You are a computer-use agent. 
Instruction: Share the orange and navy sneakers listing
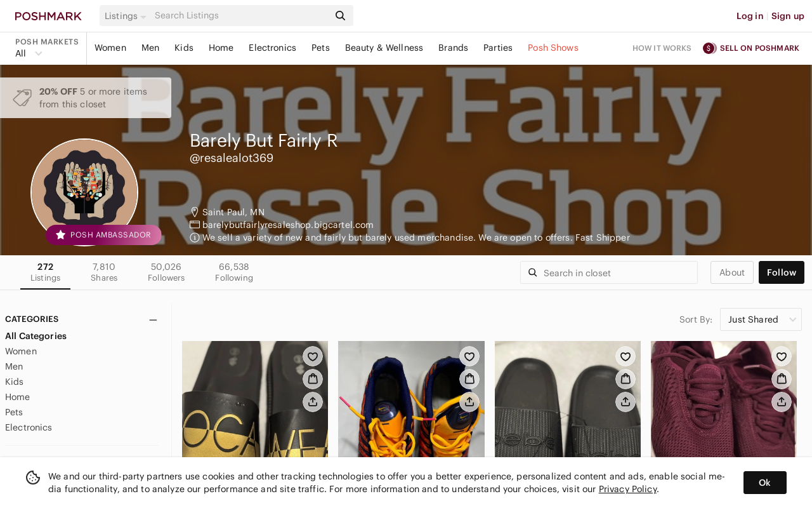pos(469,402)
